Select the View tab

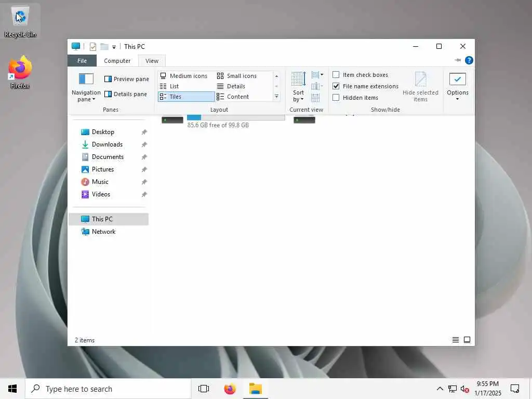tap(152, 61)
